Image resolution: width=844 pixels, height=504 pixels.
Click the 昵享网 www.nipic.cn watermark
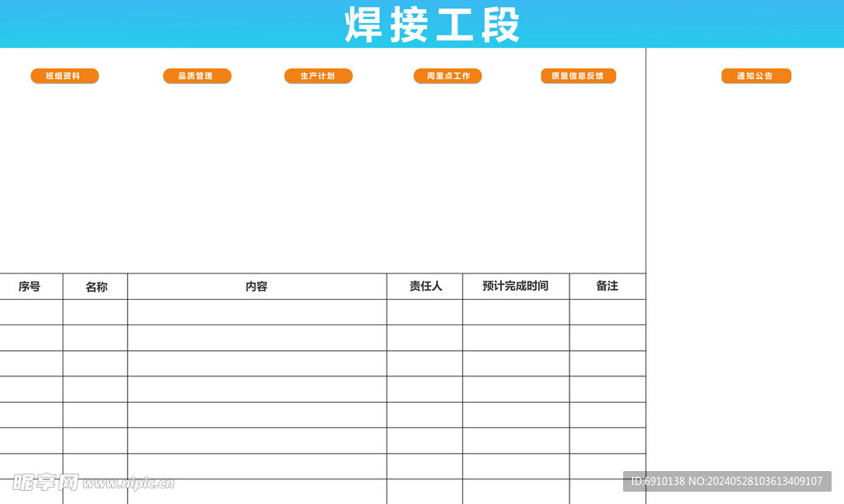point(92,482)
